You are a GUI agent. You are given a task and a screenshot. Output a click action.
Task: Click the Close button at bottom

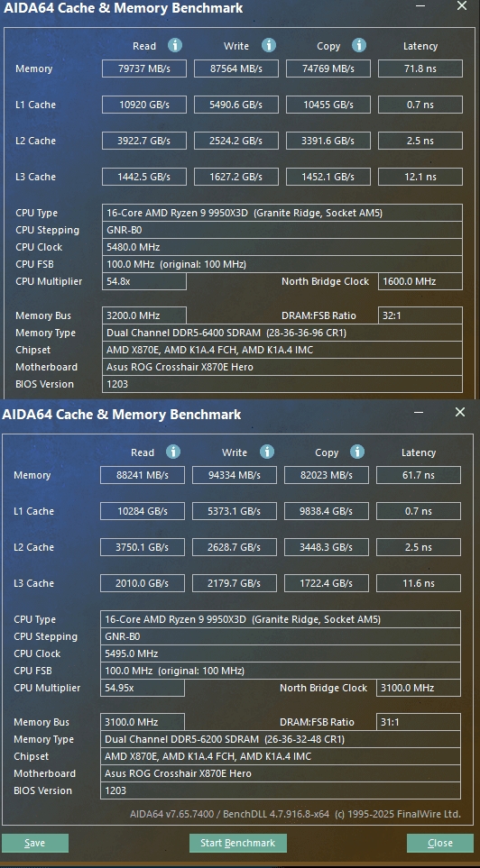440,843
